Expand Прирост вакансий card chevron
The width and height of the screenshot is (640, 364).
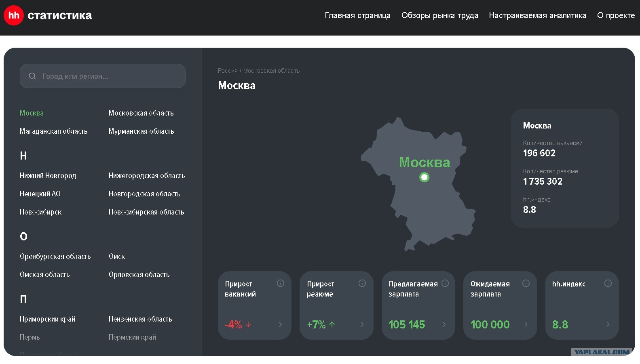coord(281,324)
